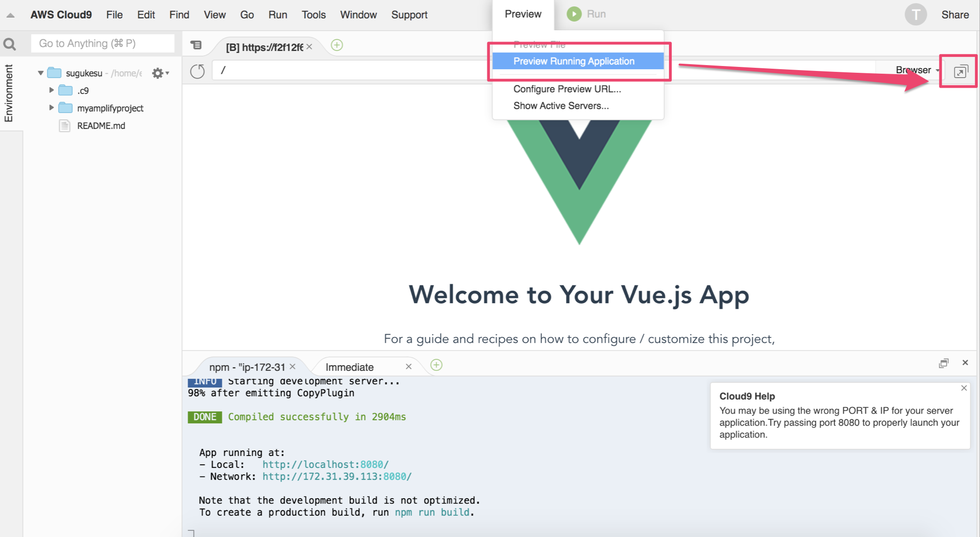Click the AWS Cloud9 logo menu
Image resolution: width=980 pixels, height=537 pixels.
tap(61, 15)
